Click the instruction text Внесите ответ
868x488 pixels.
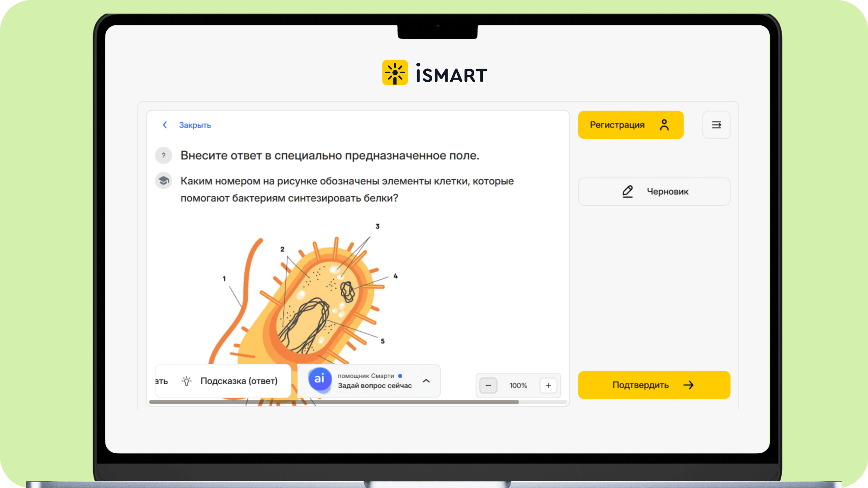(330, 155)
